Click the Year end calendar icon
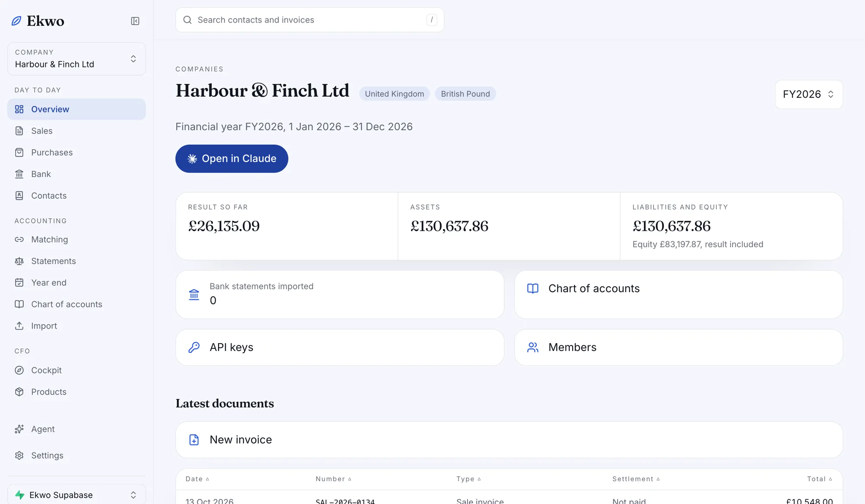This screenshot has height=504, width=865. click(x=19, y=283)
